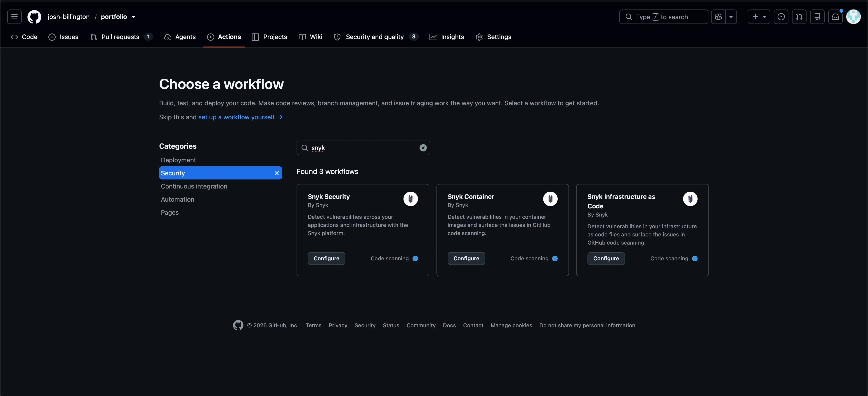868x396 pixels.
Task: Switch to the Issues tab
Action: coord(63,37)
